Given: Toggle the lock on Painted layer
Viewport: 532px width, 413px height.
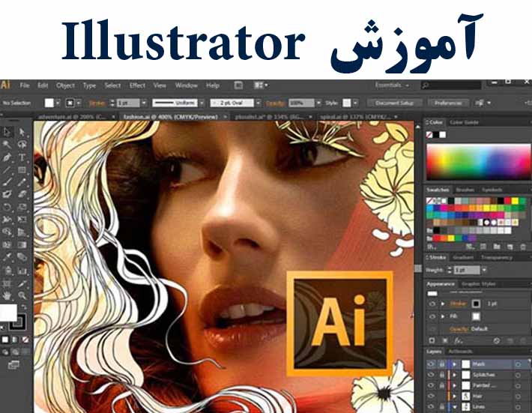Looking at the screenshot, I should tap(442, 385).
